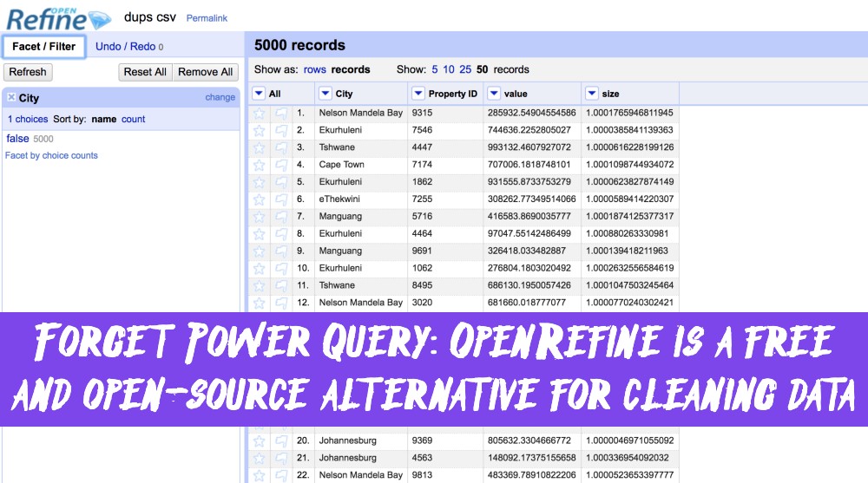The width and height of the screenshot is (868, 483).
Task: Flag row 1 Nelson Mandela Bay
Action: tap(281, 114)
